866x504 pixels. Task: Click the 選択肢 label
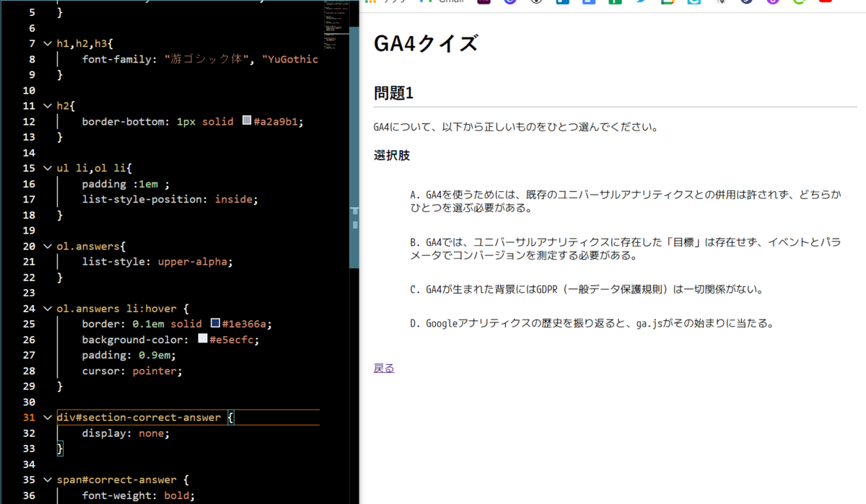coord(392,155)
